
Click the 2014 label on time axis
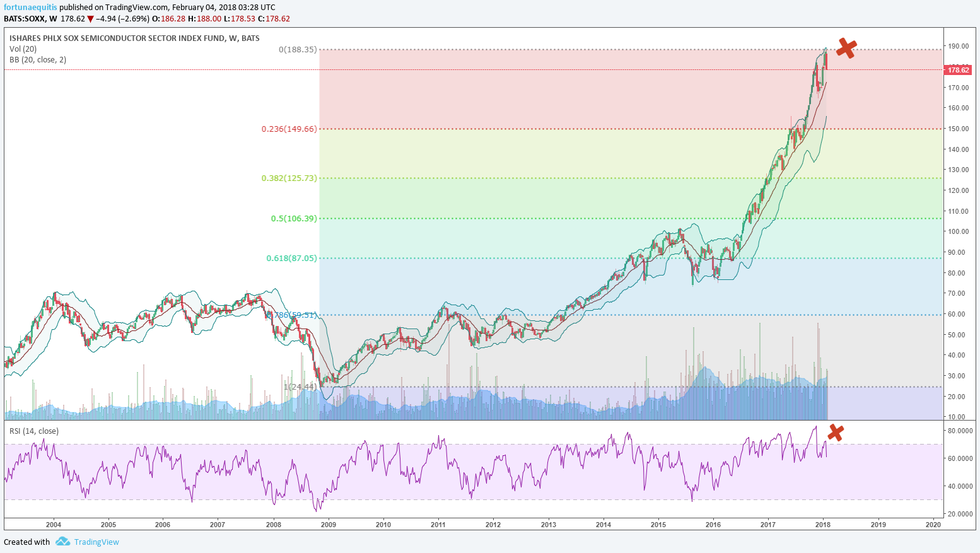[604, 524]
